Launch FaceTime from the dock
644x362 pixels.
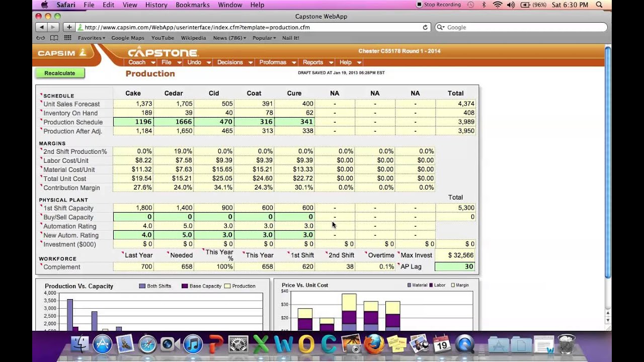point(170,344)
